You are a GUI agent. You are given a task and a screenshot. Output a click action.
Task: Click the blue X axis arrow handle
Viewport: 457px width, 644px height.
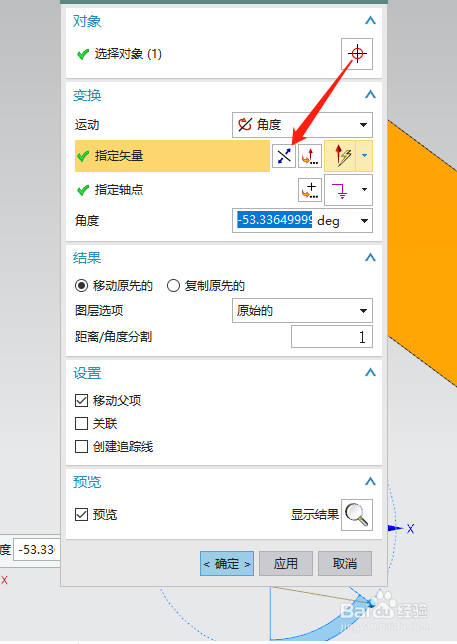click(x=395, y=528)
